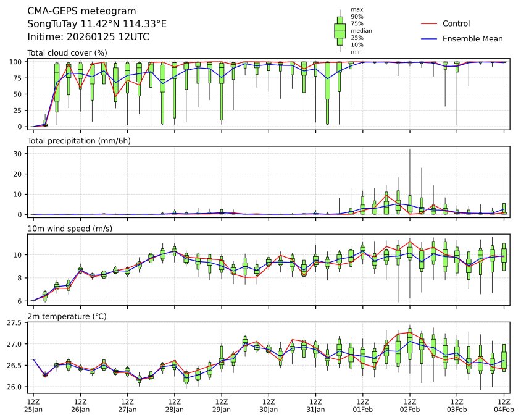This screenshot has width=521, height=420.
Task: Click the red Control legend line
Action: coord(429,23)
